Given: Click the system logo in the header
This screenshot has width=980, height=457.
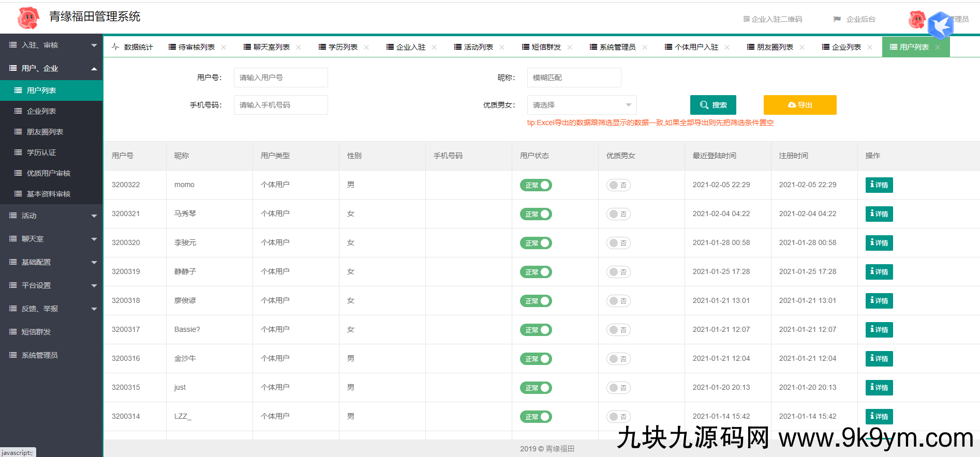Looking at the screenshot, I should click(28, 18).
